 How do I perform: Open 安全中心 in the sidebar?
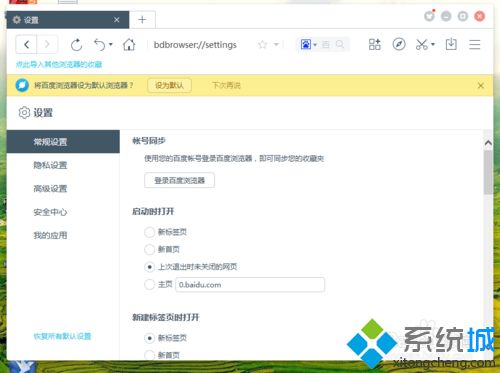pyautogui.click(x=50, y=212)
